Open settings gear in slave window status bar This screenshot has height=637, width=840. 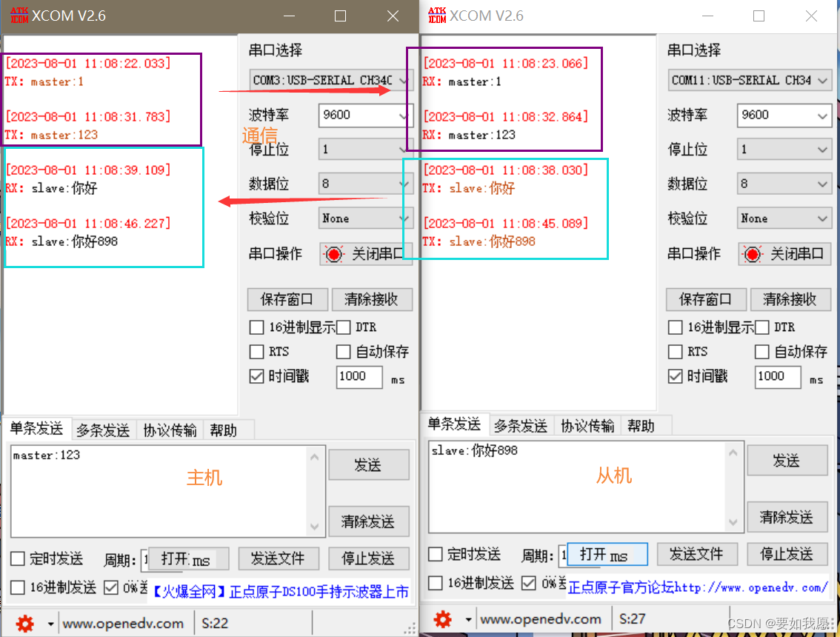coord(442,619)
